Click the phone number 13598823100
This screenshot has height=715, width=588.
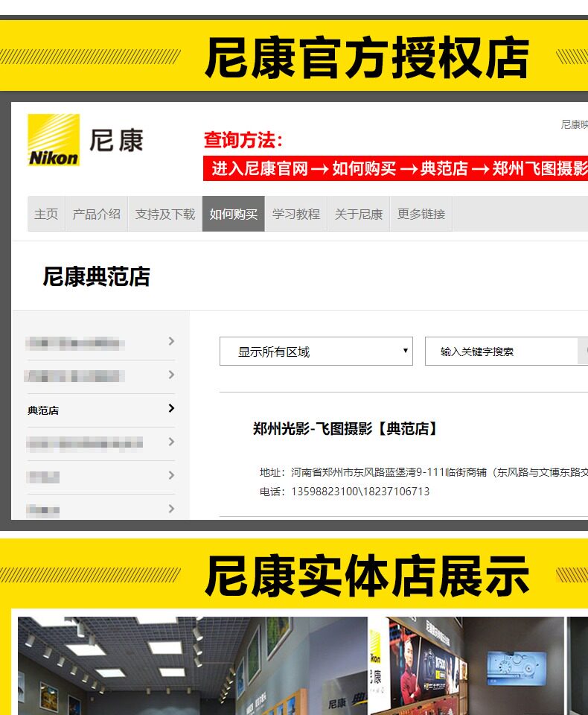[x=325, y=492]
